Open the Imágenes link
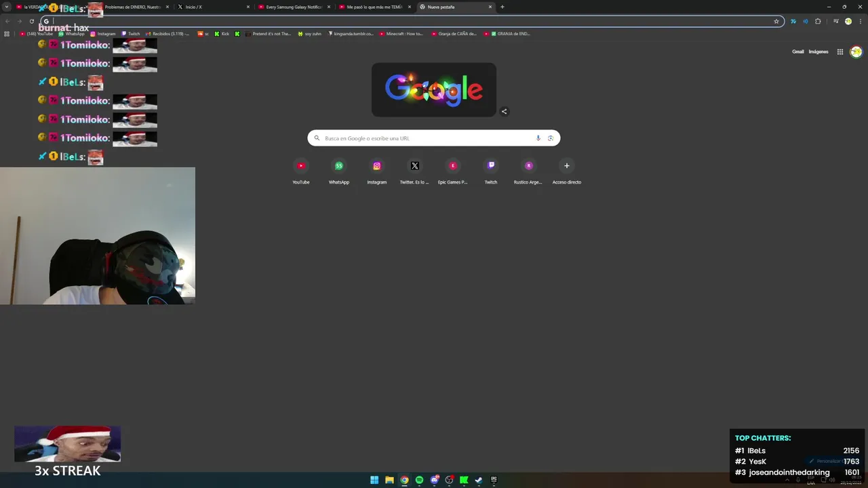868x488 pixels. [x=818, y=52]
